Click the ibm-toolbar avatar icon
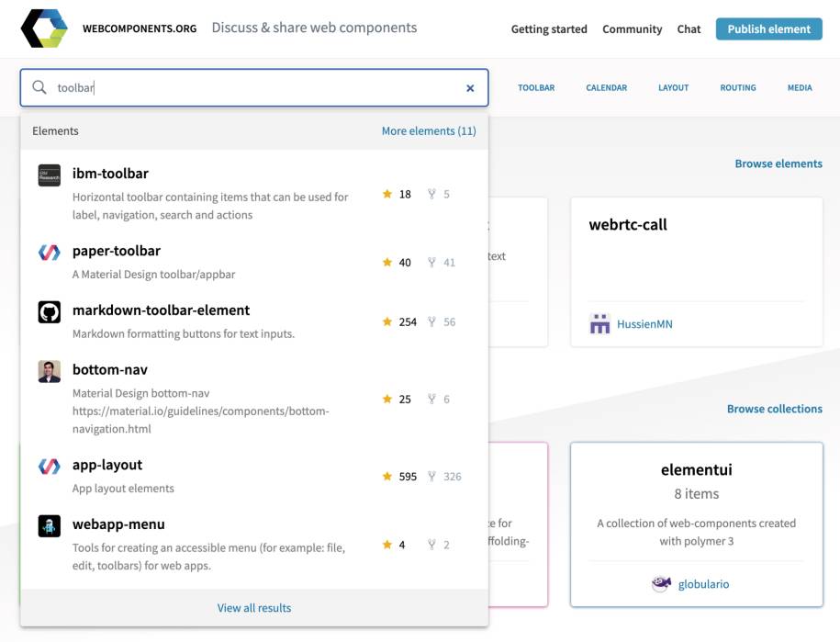The image size is (840, 642). tap(50, 175)
